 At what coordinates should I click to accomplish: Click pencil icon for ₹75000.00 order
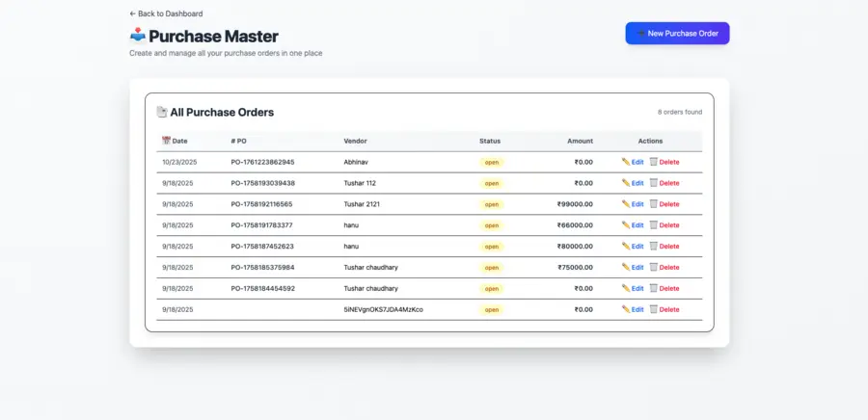[626, 268]
